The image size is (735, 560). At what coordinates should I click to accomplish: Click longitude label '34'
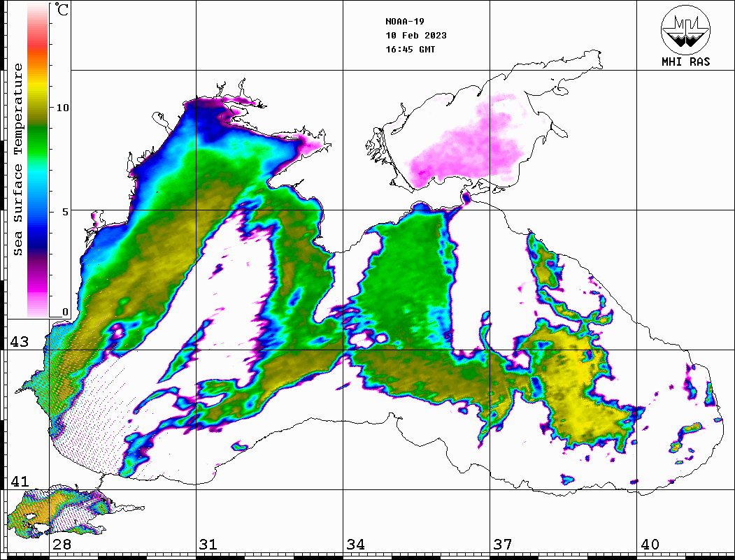(x=356, y=544)
